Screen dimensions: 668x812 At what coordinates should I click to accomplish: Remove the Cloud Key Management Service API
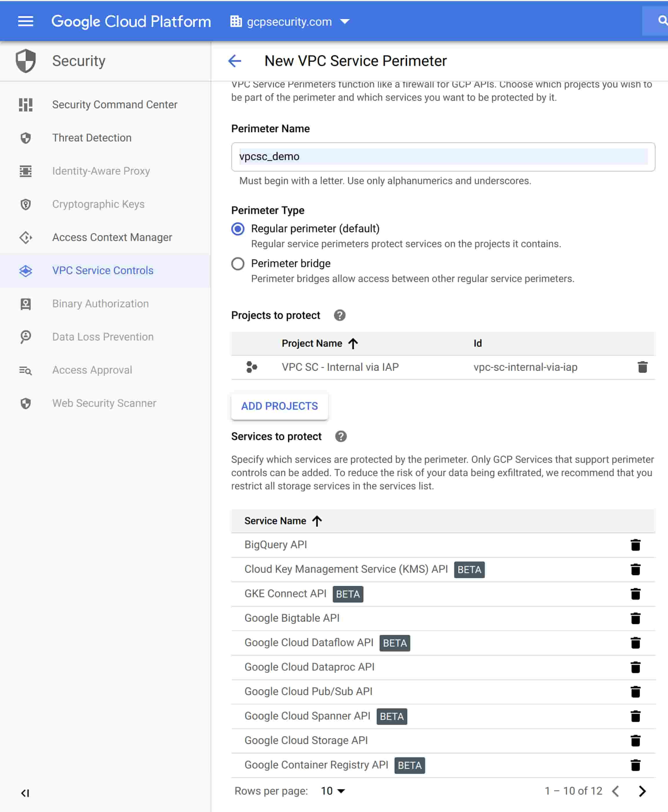pos(635,569)
